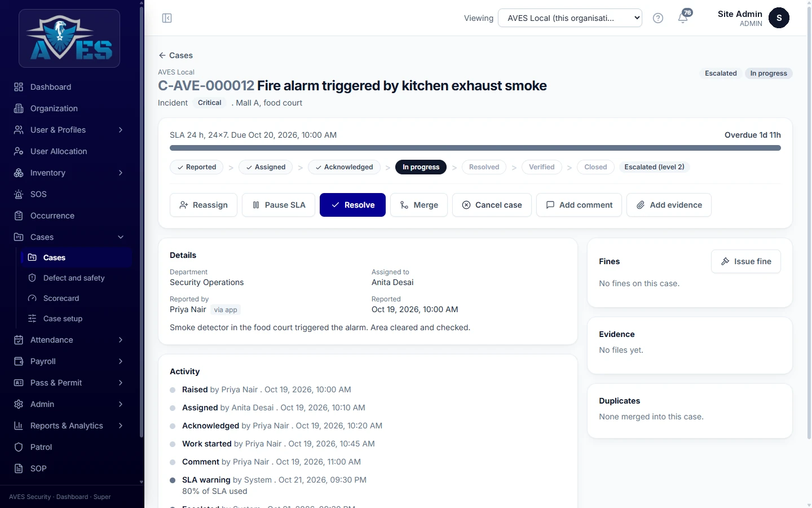The image size is (812, 508).
Task: Collapse the Cases submenu chevron
Action: [x=121, y=237]
